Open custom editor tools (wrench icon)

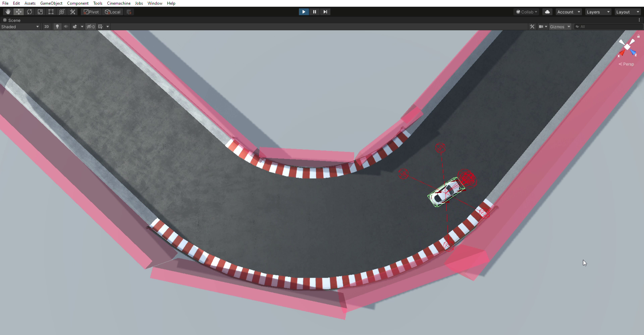click(72, 12)
